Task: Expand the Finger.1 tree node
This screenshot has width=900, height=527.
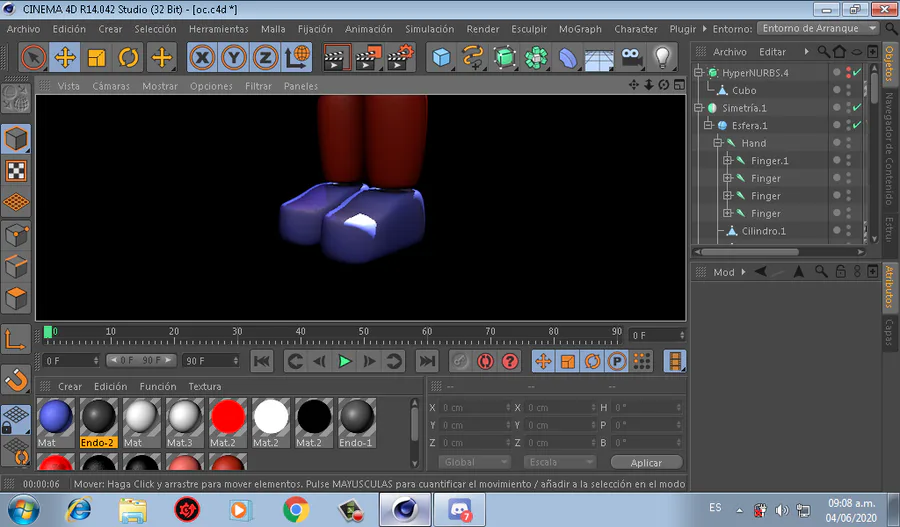Action: [x=728, y=161]
